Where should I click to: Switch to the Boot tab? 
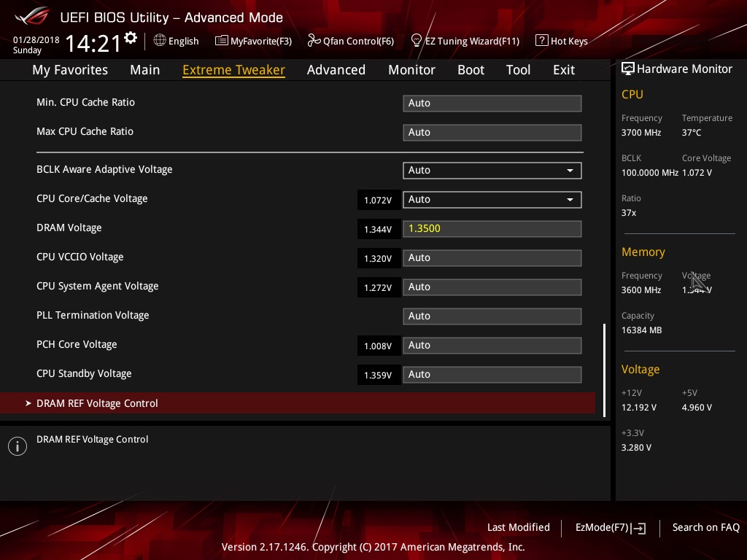tap(471, 70)
